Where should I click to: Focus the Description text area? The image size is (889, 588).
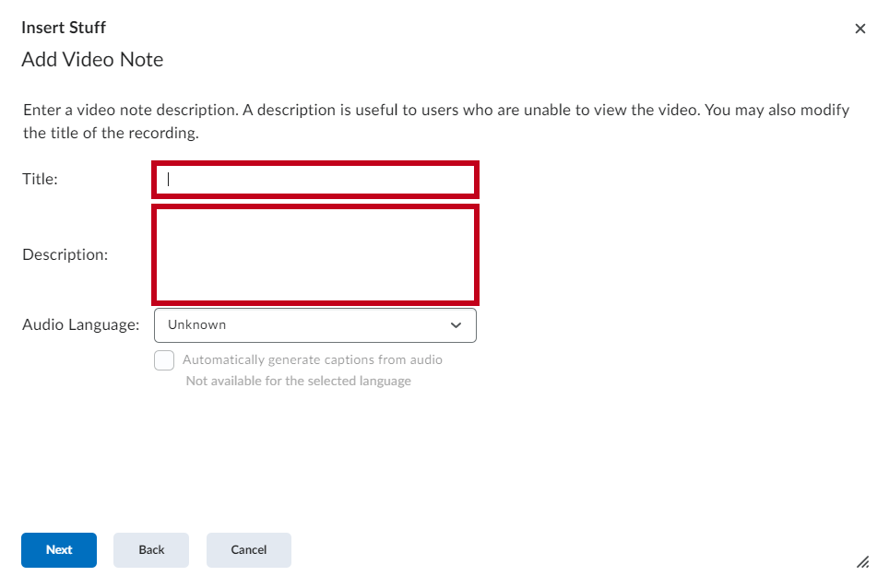pos(315,255)
